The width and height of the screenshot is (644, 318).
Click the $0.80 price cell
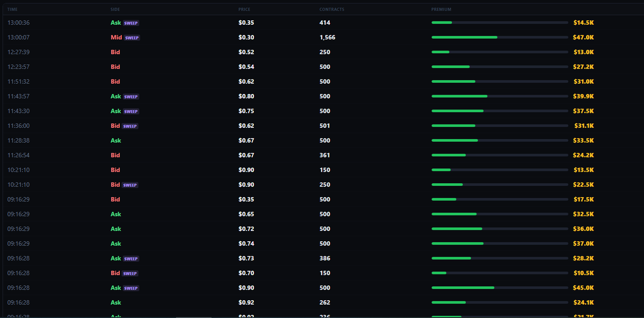tap(246, 97)
